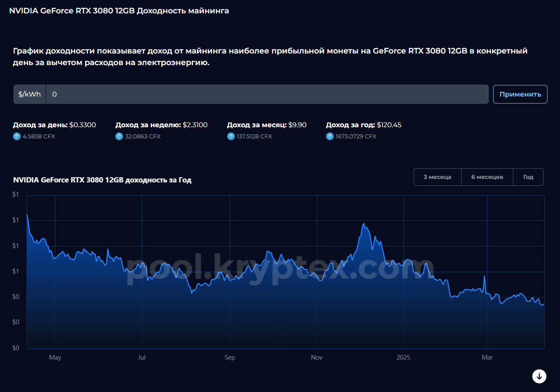Click the Nov label on the chart axis
Viewport: 560px width, 392px height.
(317, 358)
